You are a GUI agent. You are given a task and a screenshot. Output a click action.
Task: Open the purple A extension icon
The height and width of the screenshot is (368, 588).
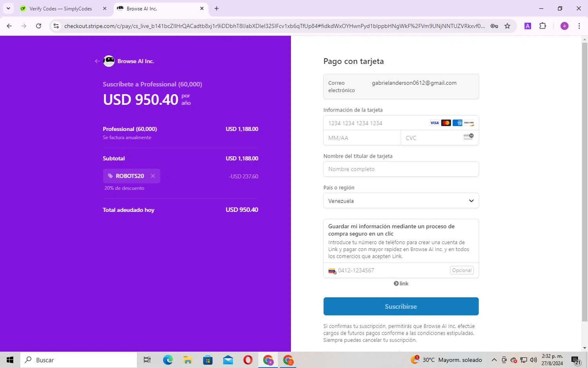pyautogui.click(x=528, y=26)
